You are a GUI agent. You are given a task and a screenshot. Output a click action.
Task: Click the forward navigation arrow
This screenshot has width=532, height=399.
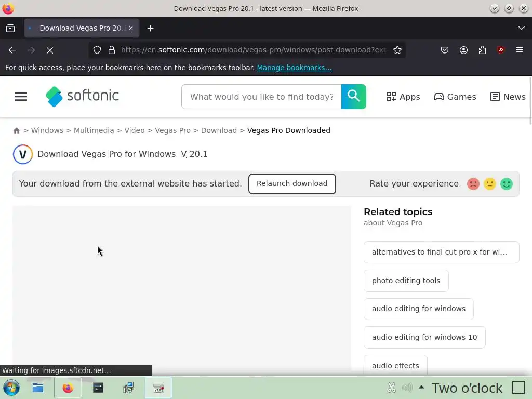tap(31, 50)
